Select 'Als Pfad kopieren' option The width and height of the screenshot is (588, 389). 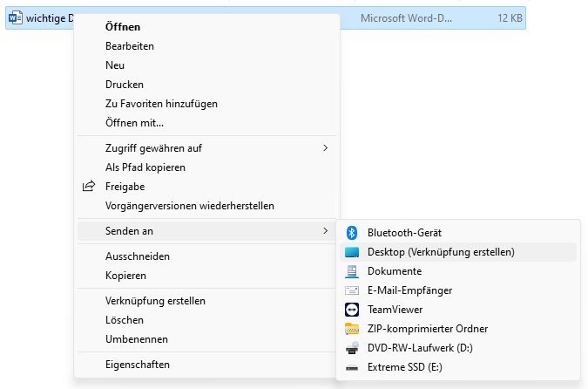click(x=145, y=167)
